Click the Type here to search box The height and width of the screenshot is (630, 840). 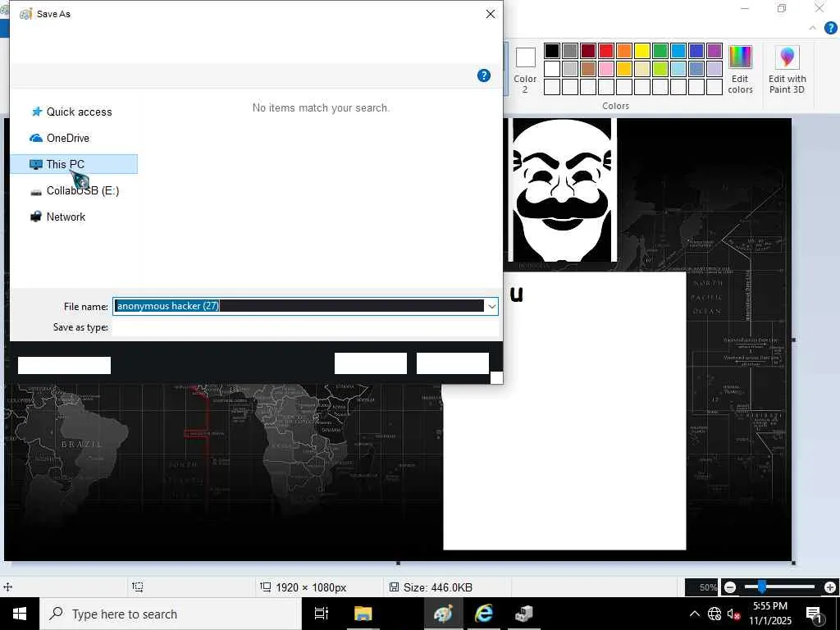point(171,614)
